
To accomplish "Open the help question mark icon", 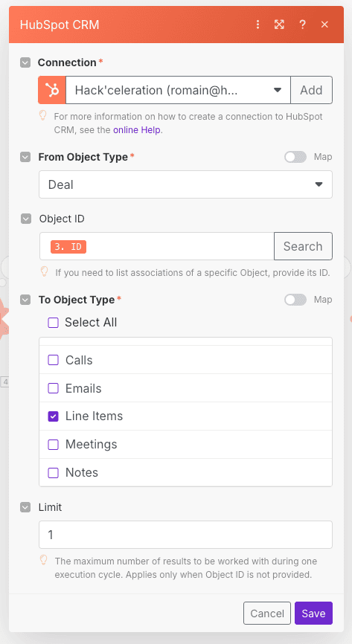I will coord(302,25).
